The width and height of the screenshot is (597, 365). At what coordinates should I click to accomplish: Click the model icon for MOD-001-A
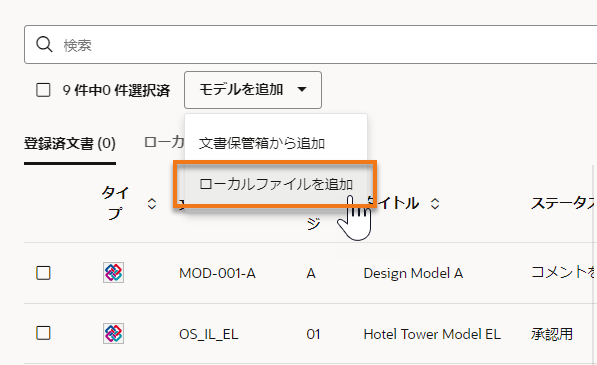(x=113, y=273)
